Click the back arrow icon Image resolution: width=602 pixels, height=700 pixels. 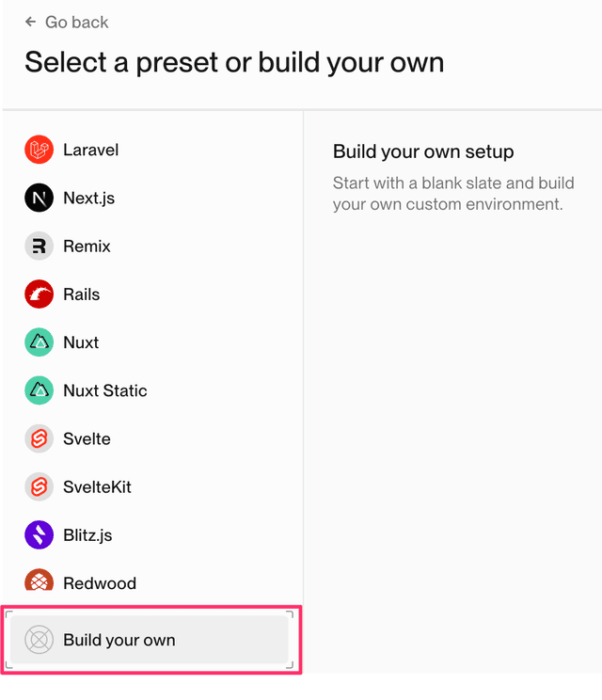[31, 22]
